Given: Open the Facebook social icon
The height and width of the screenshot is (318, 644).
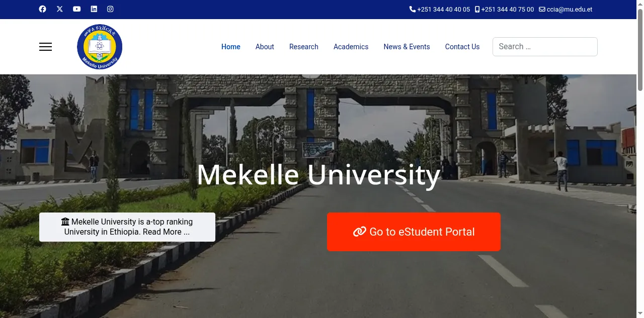Looking at the screenshot, I should pyautogui.click(x=43, y=9).
